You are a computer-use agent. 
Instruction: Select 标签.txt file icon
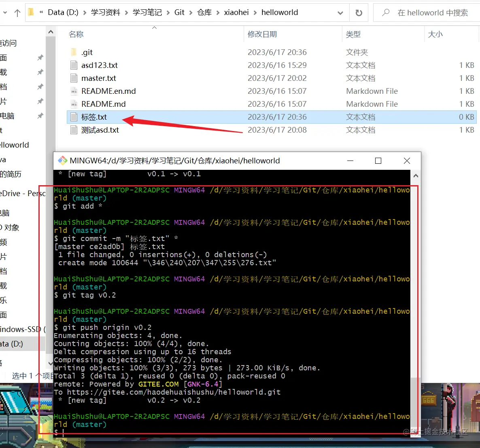coord(74,117)
